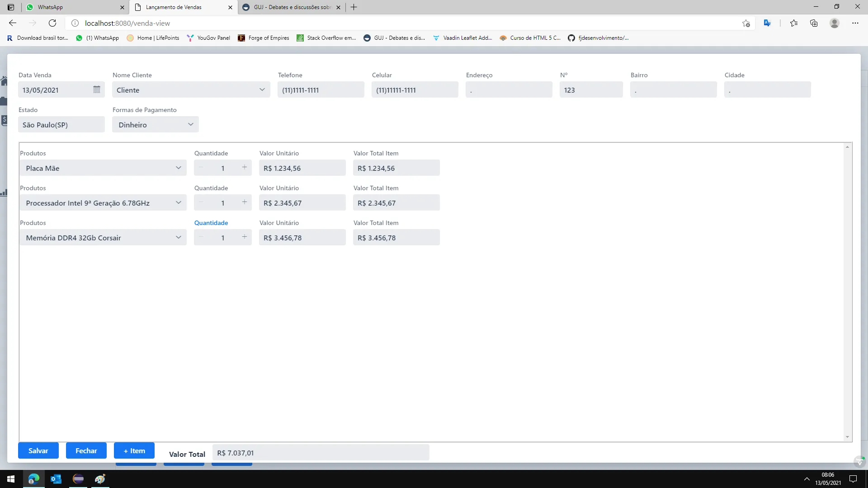This screenshot has height=488, width=868.
Task: Switch to the WhatsApp browser tab
Action: tap(75, 7)
